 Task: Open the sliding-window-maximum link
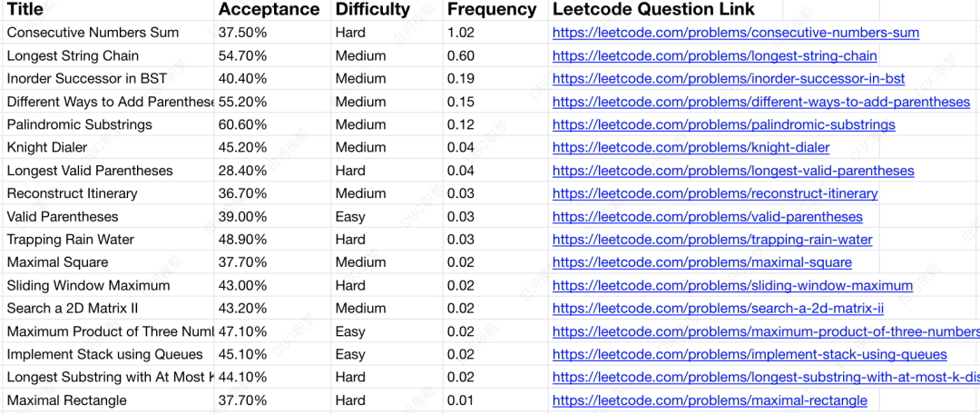coord(732,286)
